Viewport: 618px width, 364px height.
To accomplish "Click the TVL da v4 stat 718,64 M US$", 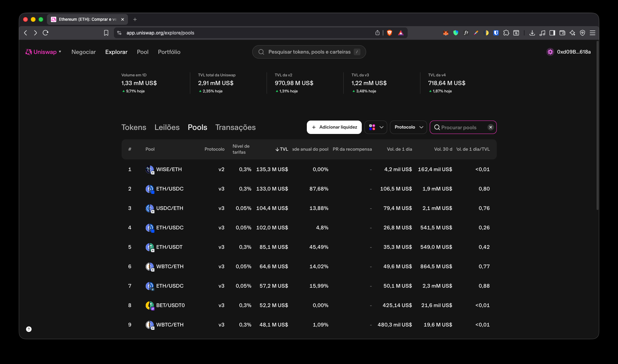I will click(x=447, y=83).
